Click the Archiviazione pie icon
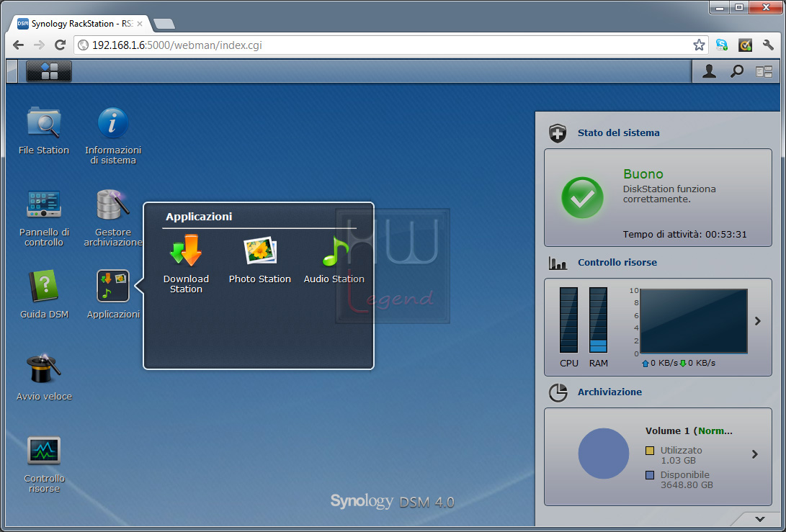The width and height of the screenshot is (786, 532). pos(558,393)
